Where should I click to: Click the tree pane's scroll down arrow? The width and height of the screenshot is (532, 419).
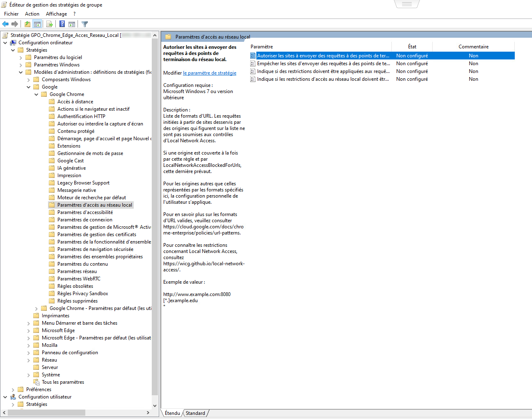click(155, 405)
